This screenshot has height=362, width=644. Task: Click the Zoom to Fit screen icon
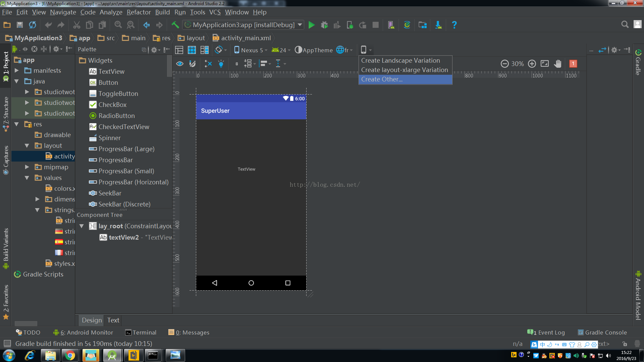coord(545,64)
